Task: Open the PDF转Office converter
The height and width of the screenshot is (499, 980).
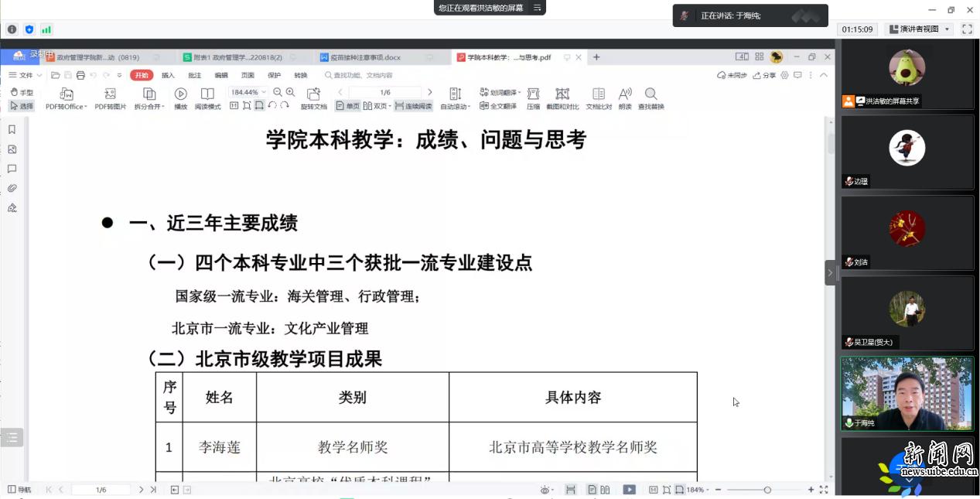Action: 66,98
